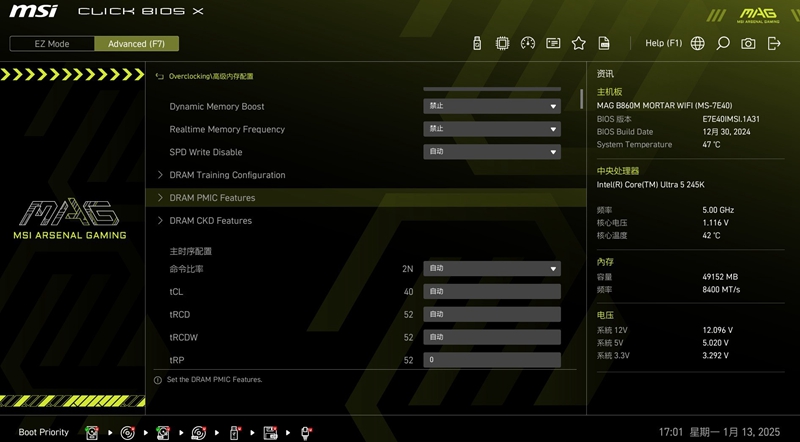
Task: Open the Realtime Memory Frequency dropdown
Action: tap(491, 129)
